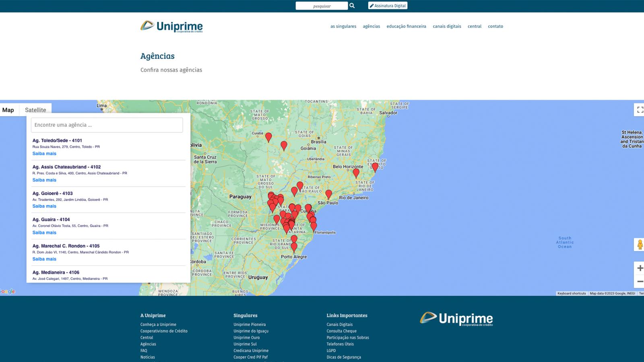Open Keyboard shortcuts on the map
This screenshot has width=644, height=362.
(572, 294)
